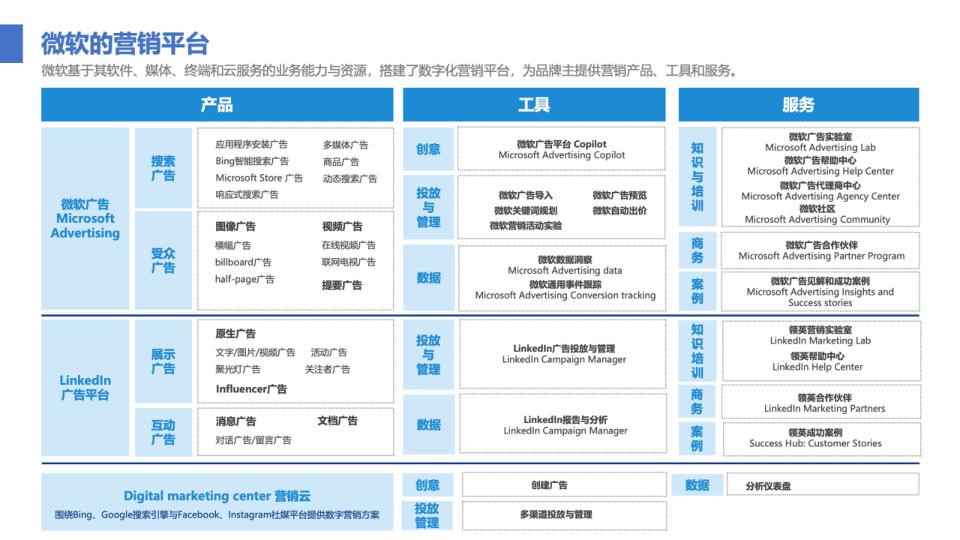
Task: Click the 产品 column header
Action: [x=217, y=105]
